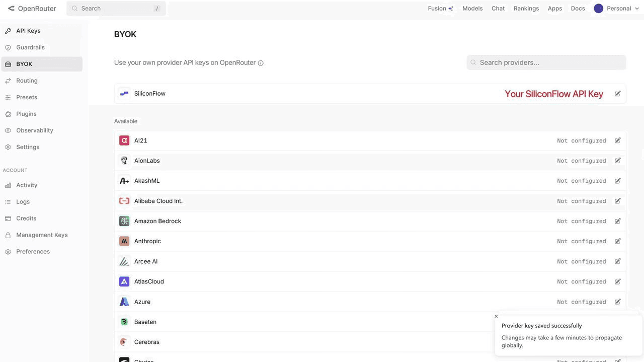Click the AkashML provider logo

(124, 181)
